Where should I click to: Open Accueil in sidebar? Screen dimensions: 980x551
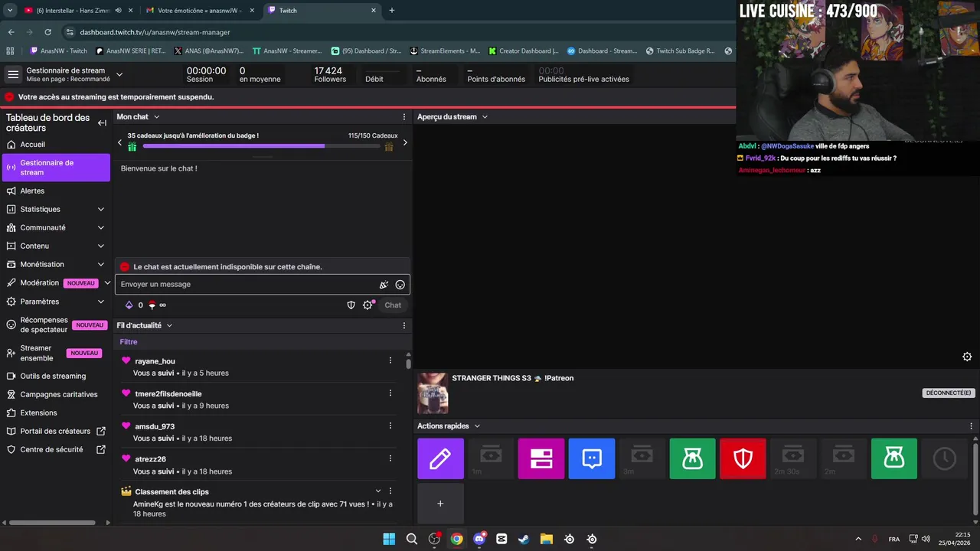pos(56,145)
